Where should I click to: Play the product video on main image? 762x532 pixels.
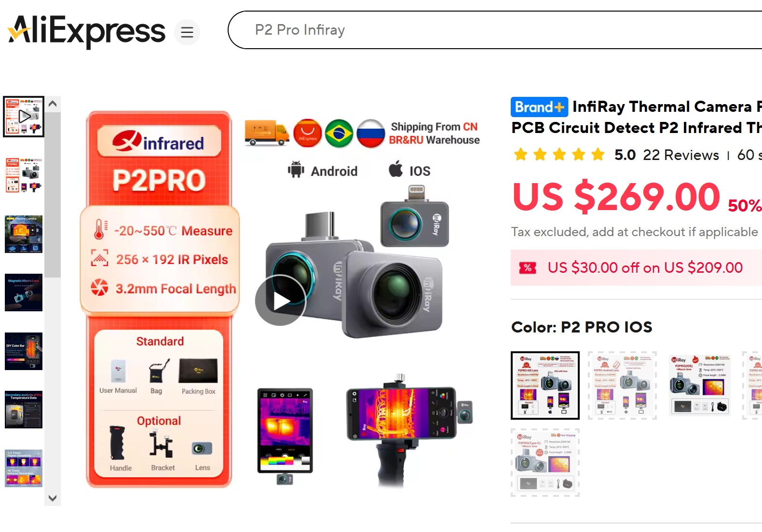(x=281, y=300)
